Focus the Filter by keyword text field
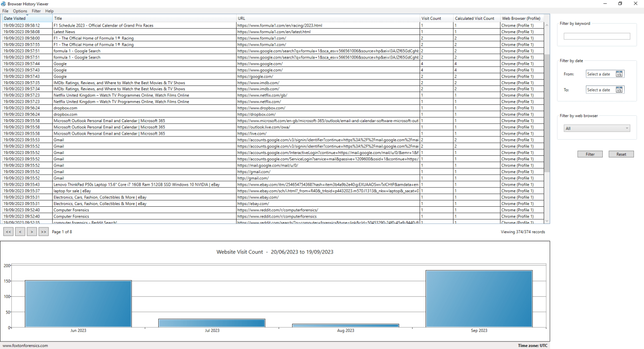 tap(596, 36)
